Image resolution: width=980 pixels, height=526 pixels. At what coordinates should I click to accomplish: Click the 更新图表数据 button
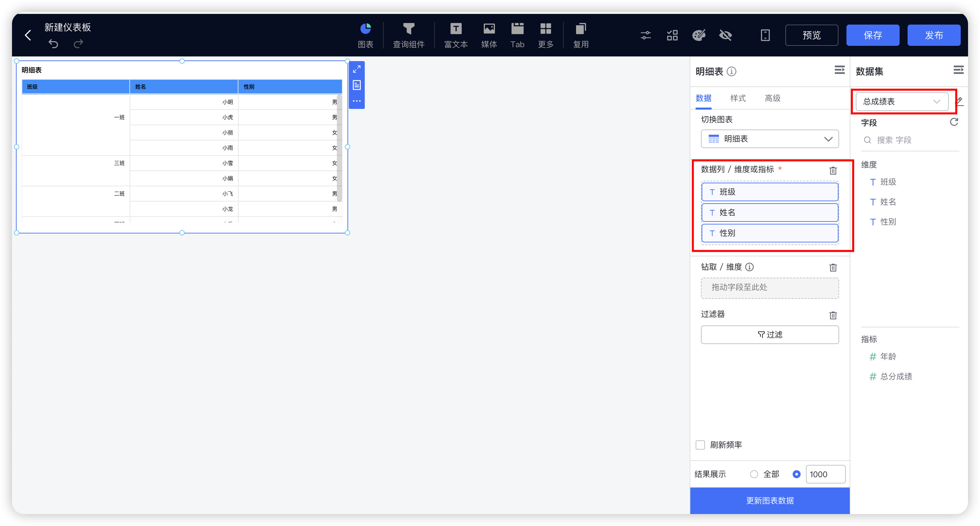(769, 500)
